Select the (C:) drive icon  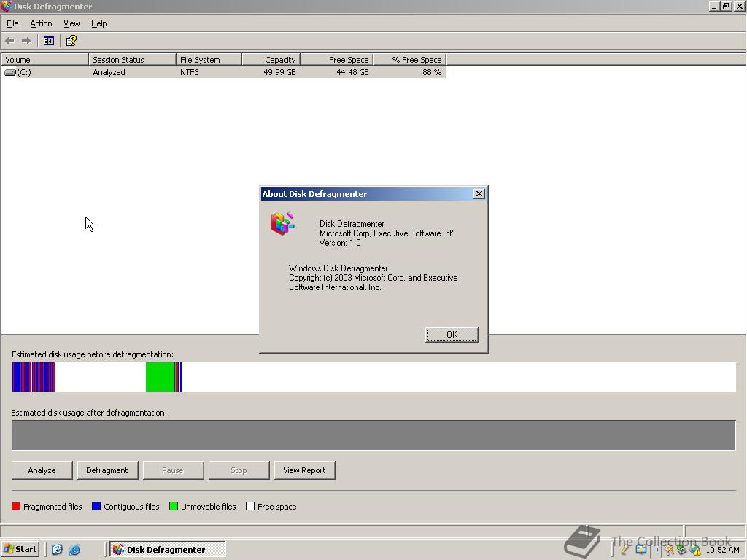tap(10, 72)
